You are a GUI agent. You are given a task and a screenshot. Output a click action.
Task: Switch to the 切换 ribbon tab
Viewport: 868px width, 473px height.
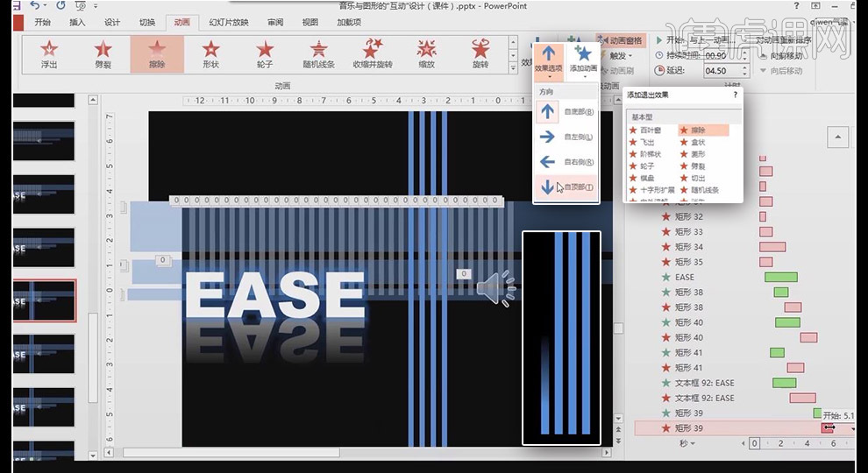pos(147,22)
